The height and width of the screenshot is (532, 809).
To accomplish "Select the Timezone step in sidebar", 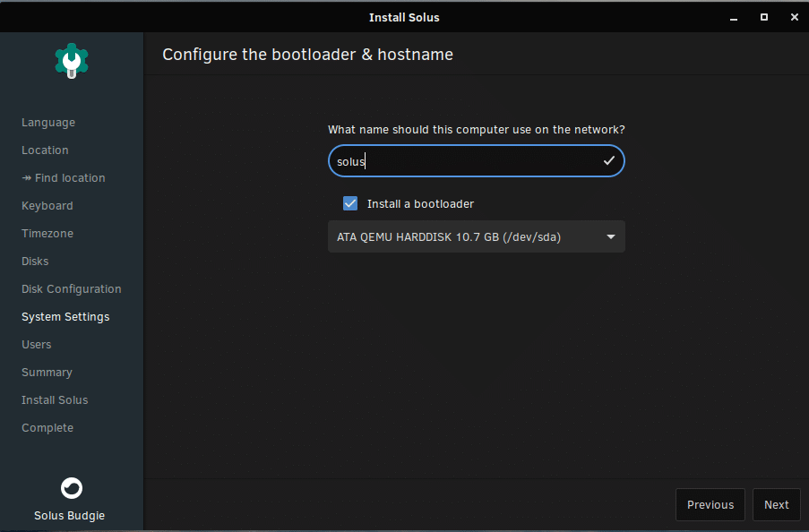I will [47, 233].
